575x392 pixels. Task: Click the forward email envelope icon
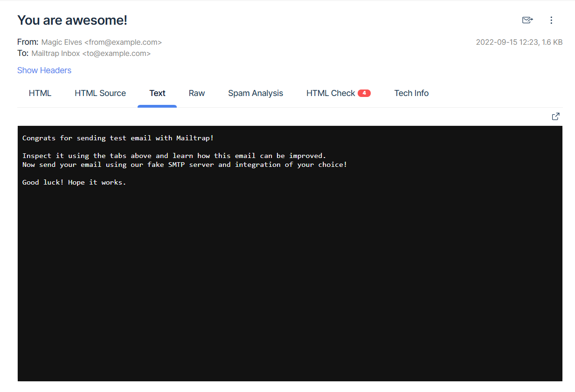point(527,20)
